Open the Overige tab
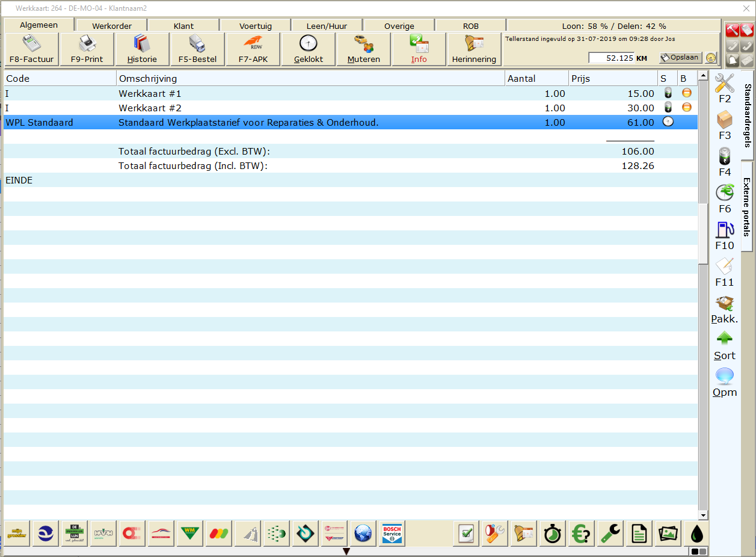Screen dimensions: 756x557 (x=399, y=26)
